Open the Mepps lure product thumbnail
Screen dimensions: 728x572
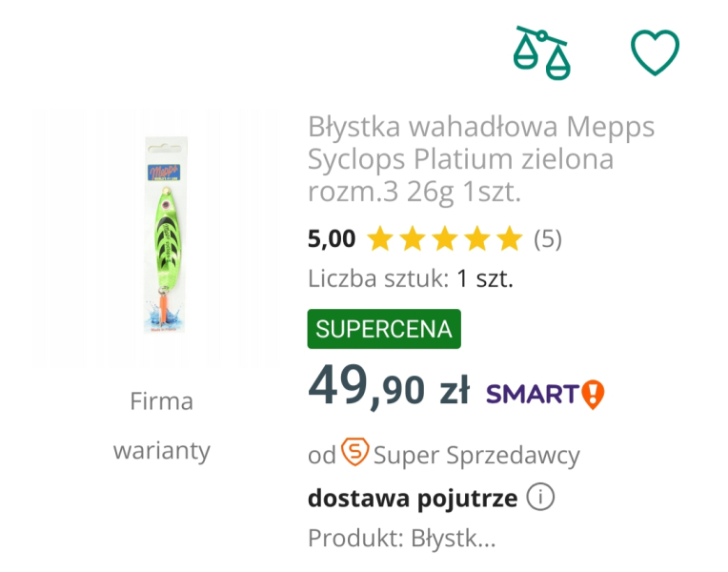point(160,238)
